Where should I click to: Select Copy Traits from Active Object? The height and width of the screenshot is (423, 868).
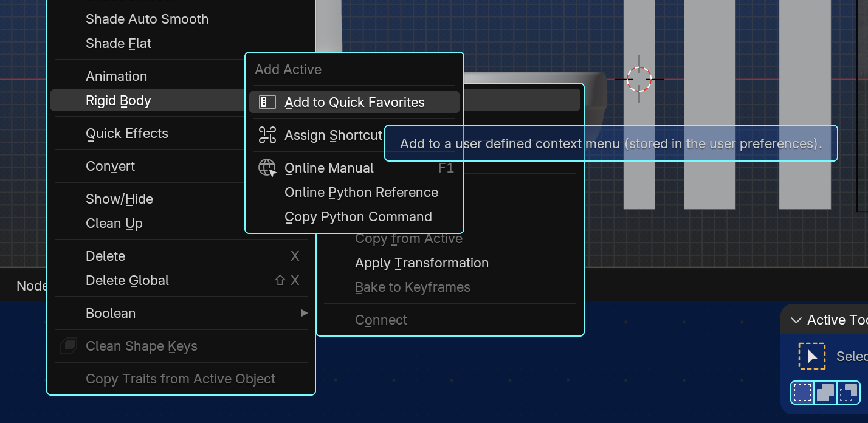[181, 379]
